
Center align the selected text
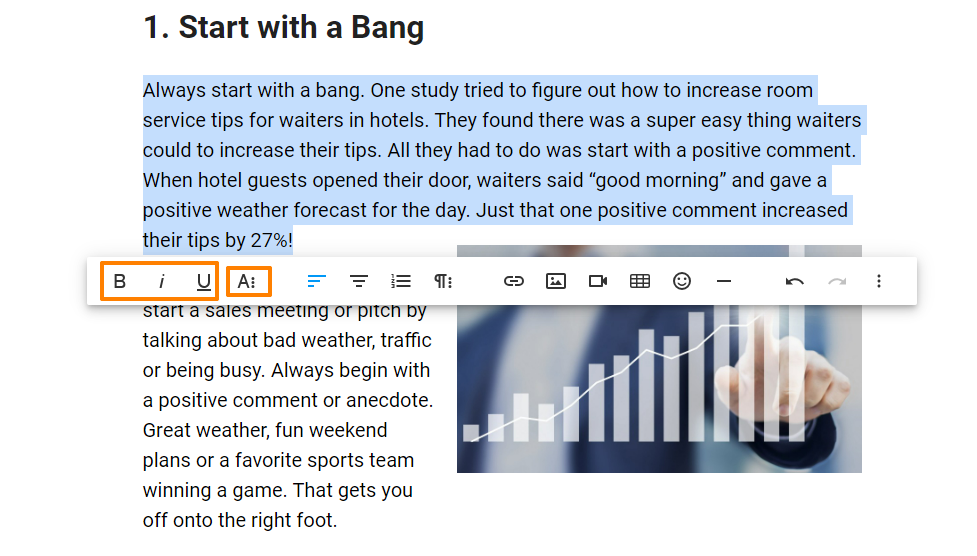click(x=358, y=281)
